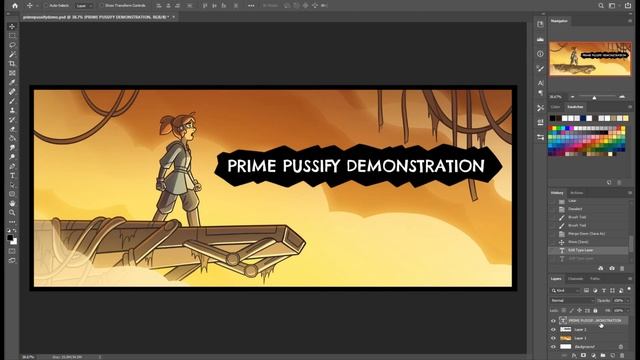Viewport: 640px width, 360px height.
Task: Toggle lock all padlock in Layers panel
Action: point(595,311)
